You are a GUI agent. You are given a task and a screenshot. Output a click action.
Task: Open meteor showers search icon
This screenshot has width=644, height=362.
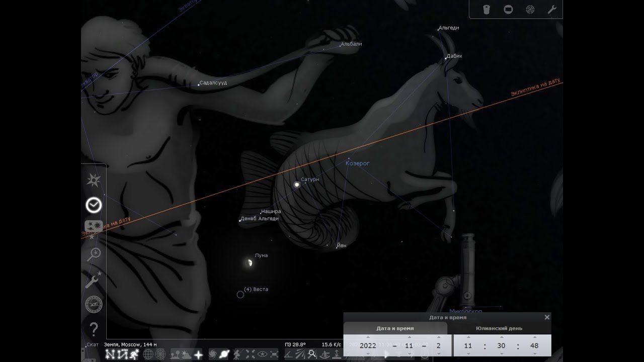click(x=312, y=354)
